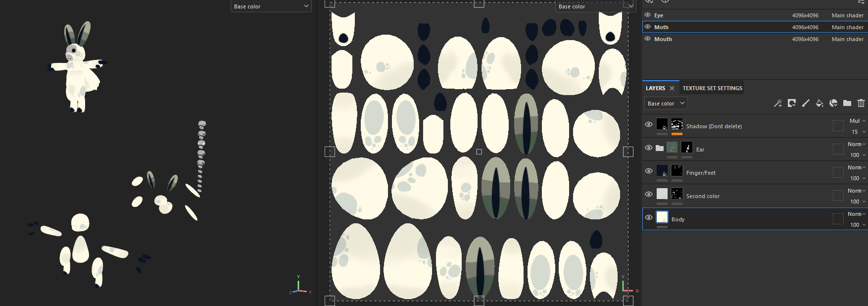Select the Body layer's cream fill thumbnail

coord(662,217)
